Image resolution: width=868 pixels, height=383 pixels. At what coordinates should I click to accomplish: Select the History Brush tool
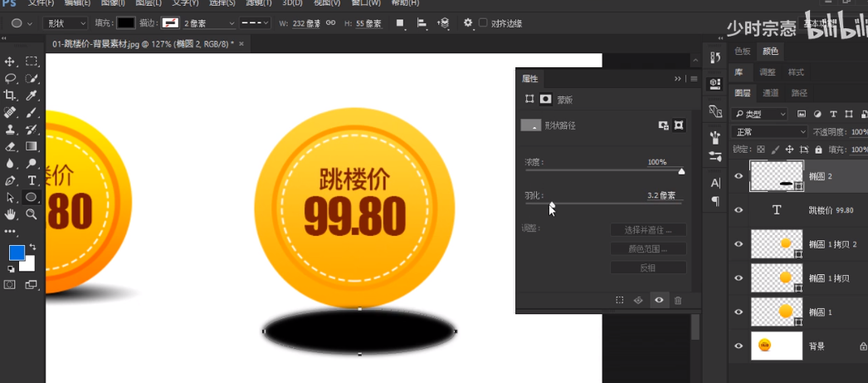[32, 129]
